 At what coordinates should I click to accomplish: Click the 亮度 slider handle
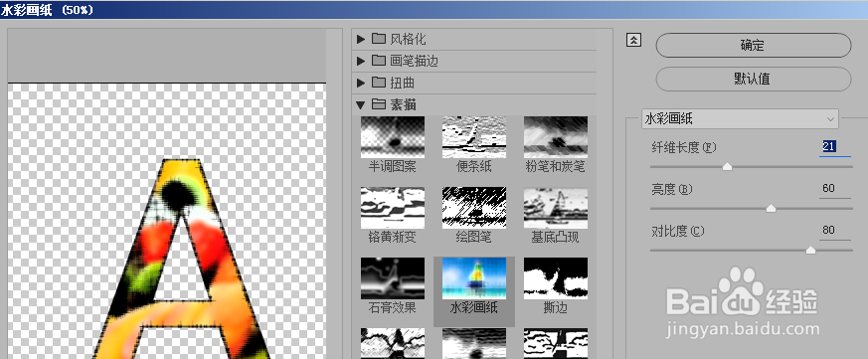point(771,208)
